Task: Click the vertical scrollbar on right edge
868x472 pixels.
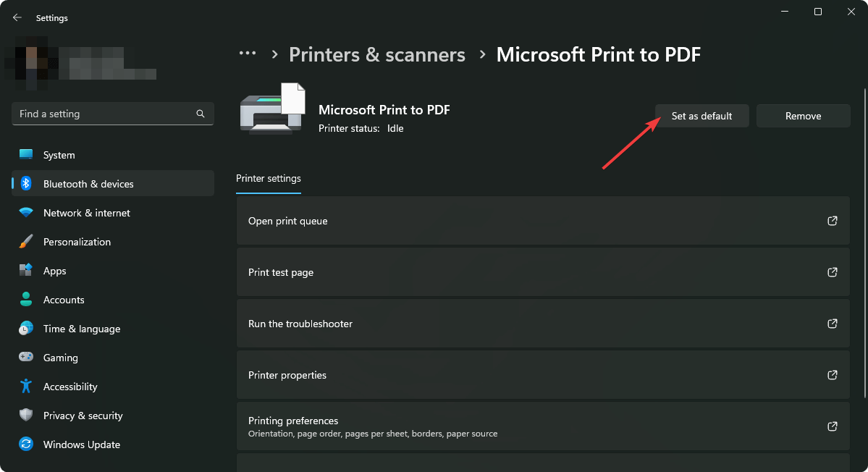Action: (x=864, y=243)
